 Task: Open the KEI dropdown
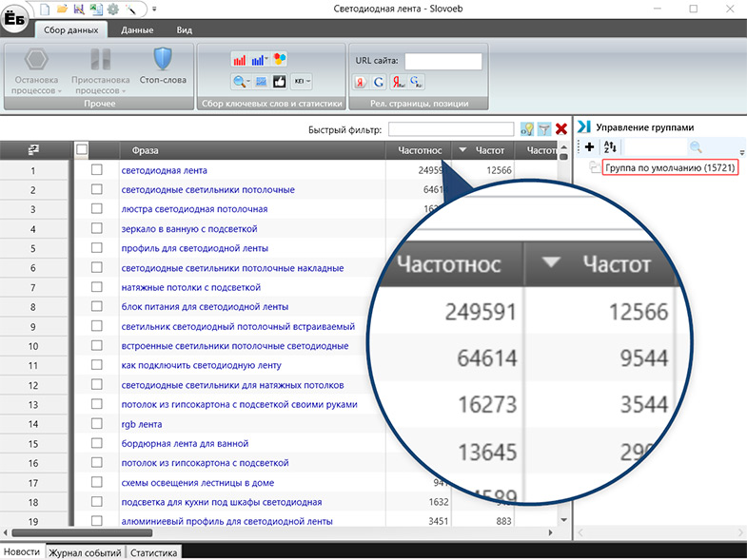(302, 82)
